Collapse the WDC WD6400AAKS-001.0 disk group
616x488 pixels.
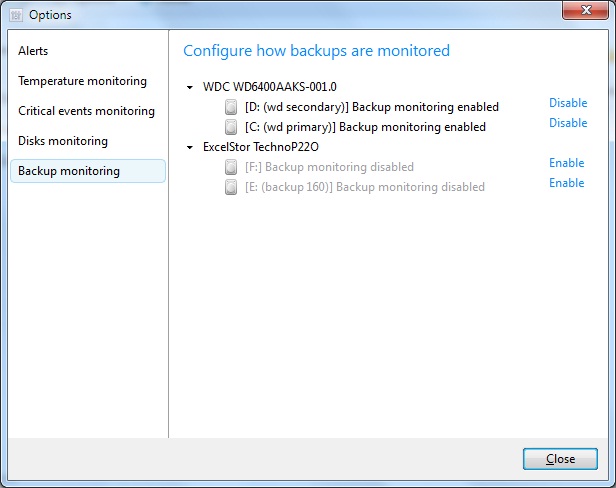pyautogui.click(x=190, y=87)
